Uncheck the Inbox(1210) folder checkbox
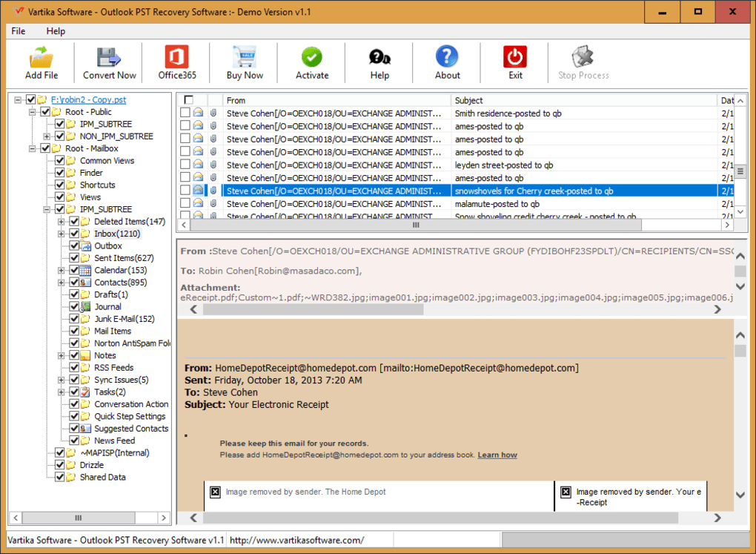This screenshot has width=756, height=554. tap(74, 234)
